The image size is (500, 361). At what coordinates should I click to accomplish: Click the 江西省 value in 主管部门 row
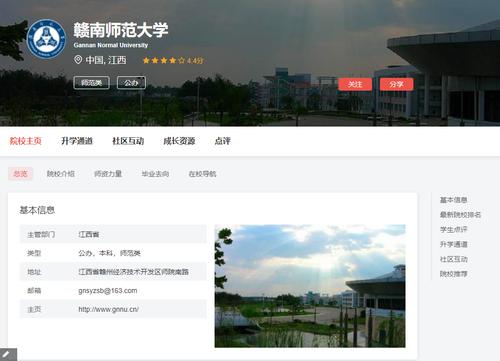tap(89, 234)
